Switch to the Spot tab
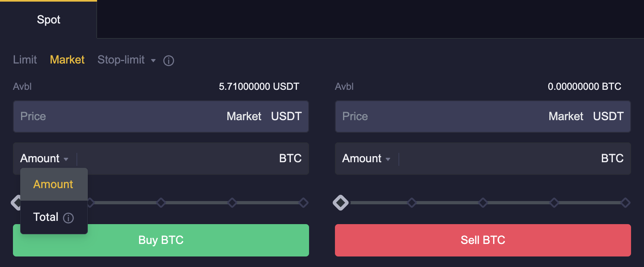644x267 pixels. click(x=49, y=19)
